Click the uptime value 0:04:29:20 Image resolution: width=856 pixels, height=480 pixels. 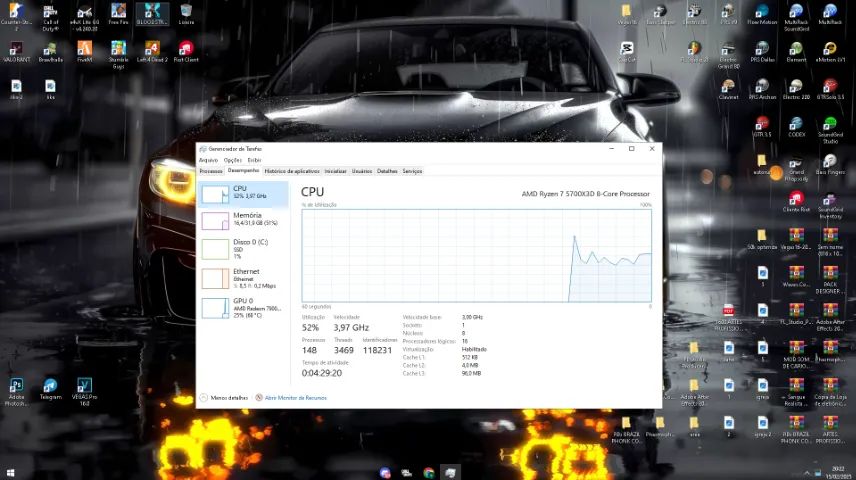322,373
